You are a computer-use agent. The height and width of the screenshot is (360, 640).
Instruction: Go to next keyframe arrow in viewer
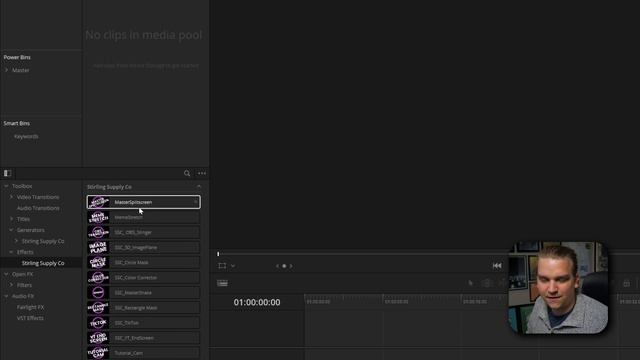click(x=291, y=266)
